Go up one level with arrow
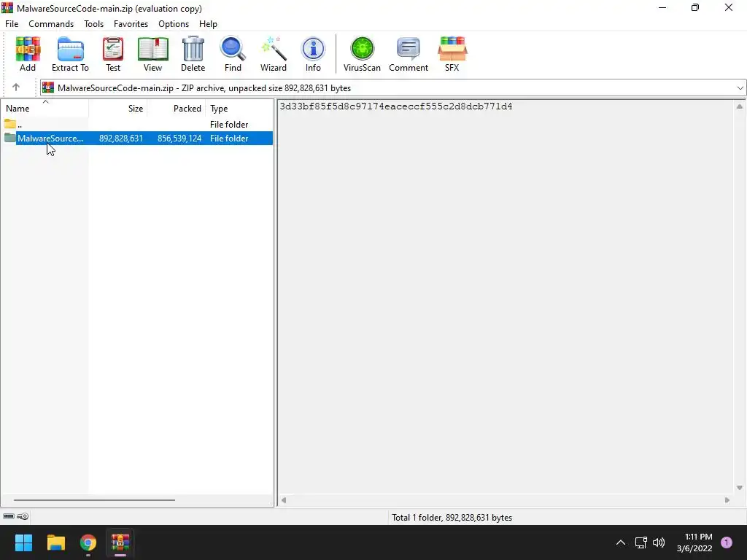 pyautogui.click(x=16, y=87)
